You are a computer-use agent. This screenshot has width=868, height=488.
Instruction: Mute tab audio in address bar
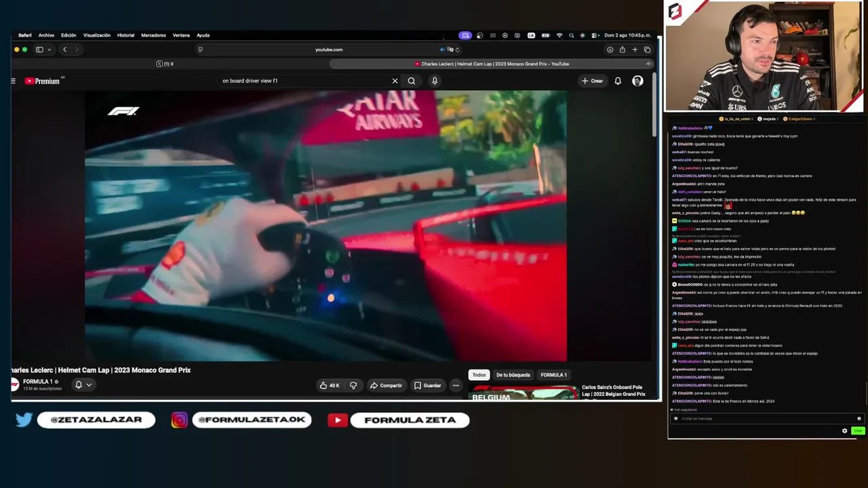pyautogui.click(x=442, y=49)
